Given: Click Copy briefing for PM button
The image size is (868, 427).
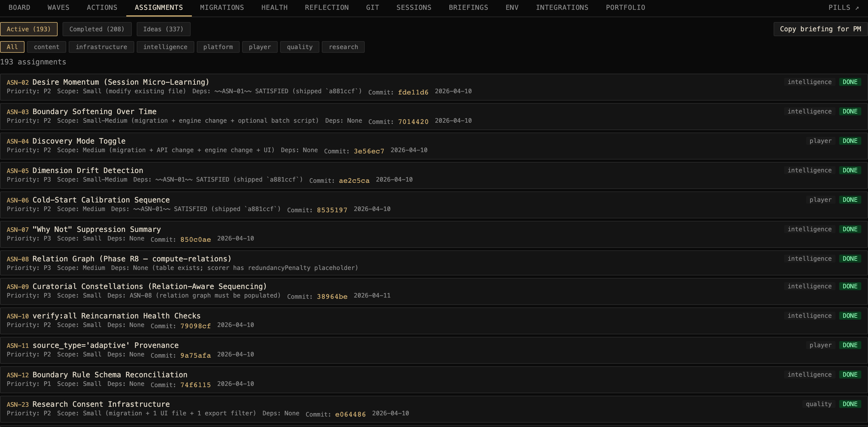Looking at the screenshot, I should click(820, 29).
